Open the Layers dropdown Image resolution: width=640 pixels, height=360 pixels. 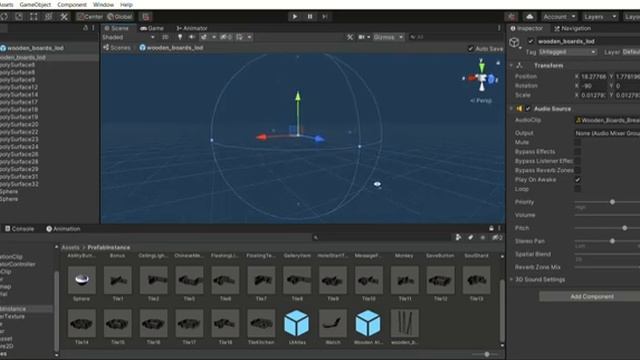600,17
